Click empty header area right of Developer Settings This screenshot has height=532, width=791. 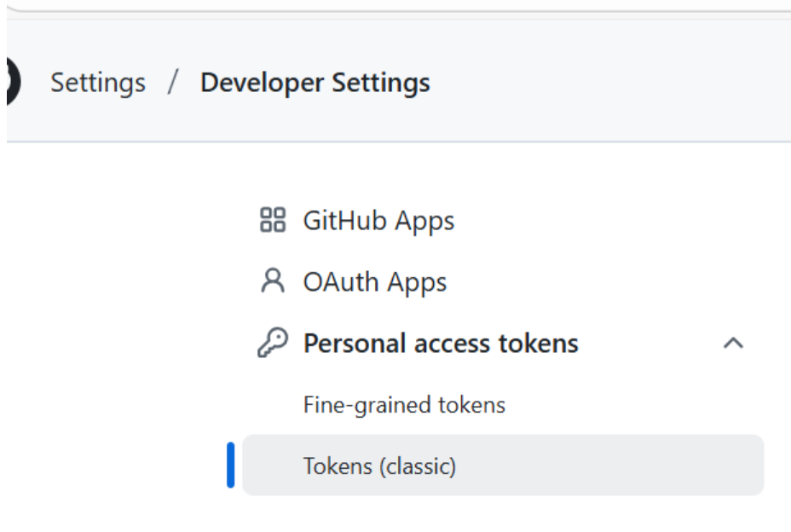point(614,83)
